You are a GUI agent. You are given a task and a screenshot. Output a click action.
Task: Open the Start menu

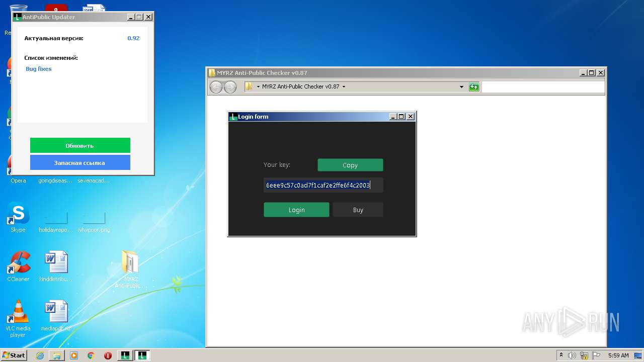click(x=14, y=355)
